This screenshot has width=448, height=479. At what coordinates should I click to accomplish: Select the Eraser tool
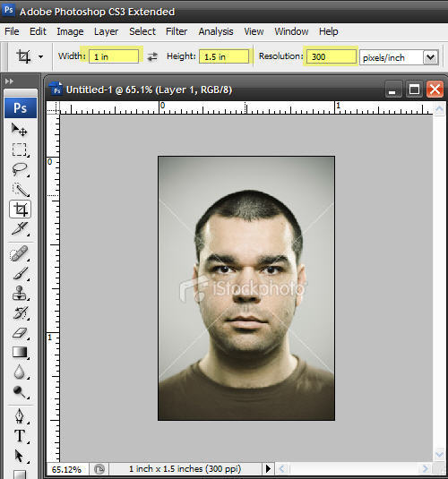(x=21, y=333)
